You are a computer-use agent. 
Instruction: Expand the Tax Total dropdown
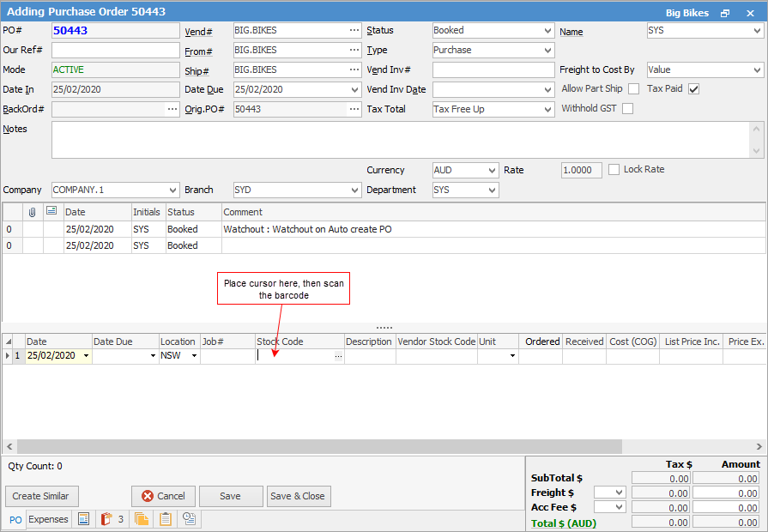click(x=547, y=109)
